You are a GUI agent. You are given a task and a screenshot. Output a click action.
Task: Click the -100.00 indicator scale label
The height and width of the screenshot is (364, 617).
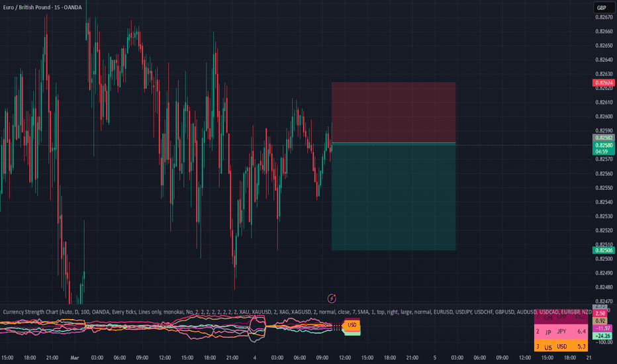604,342
